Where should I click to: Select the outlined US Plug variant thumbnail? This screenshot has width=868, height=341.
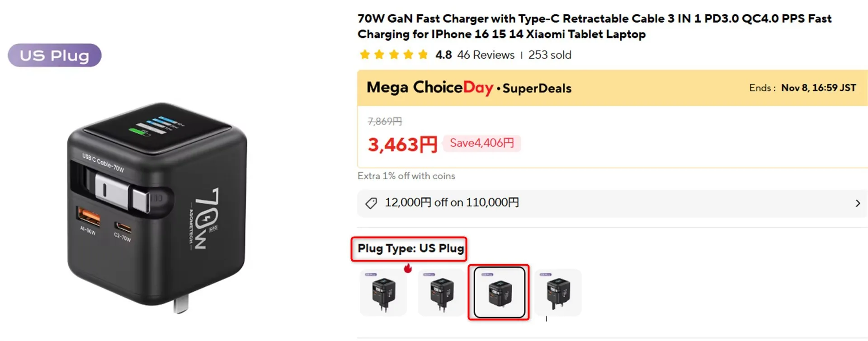(499, 293)
